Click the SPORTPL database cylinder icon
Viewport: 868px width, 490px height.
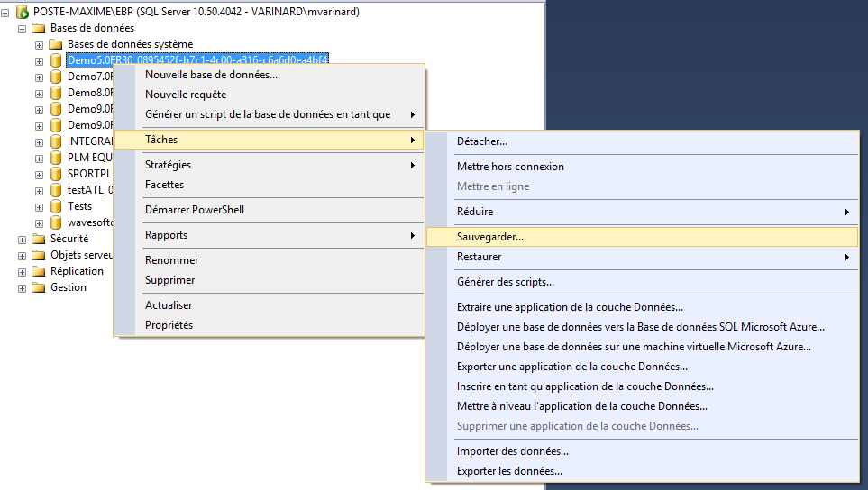coord(56,174)
